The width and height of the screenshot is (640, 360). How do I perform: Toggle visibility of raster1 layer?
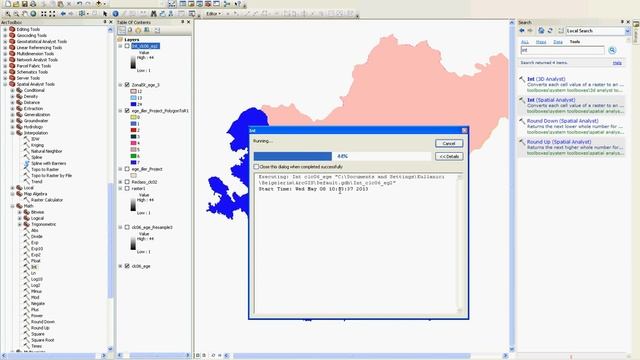(127, 189)
